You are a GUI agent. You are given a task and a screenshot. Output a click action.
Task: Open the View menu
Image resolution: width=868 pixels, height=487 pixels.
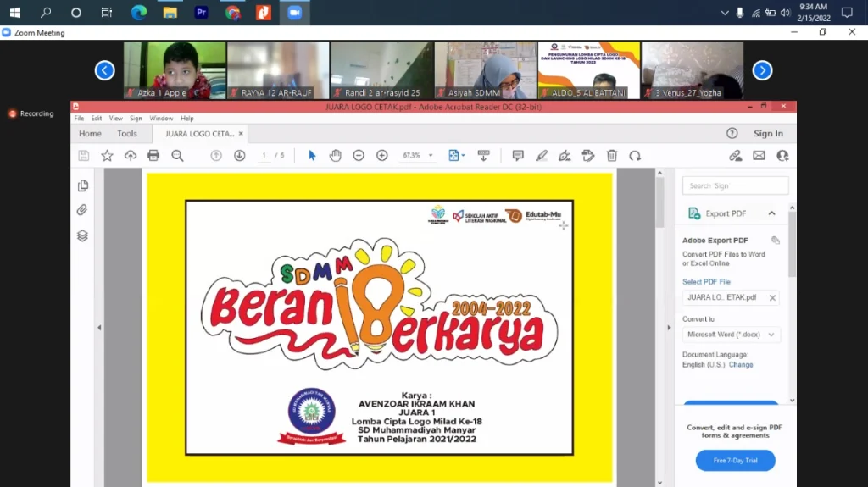click(x=115, y=118)
